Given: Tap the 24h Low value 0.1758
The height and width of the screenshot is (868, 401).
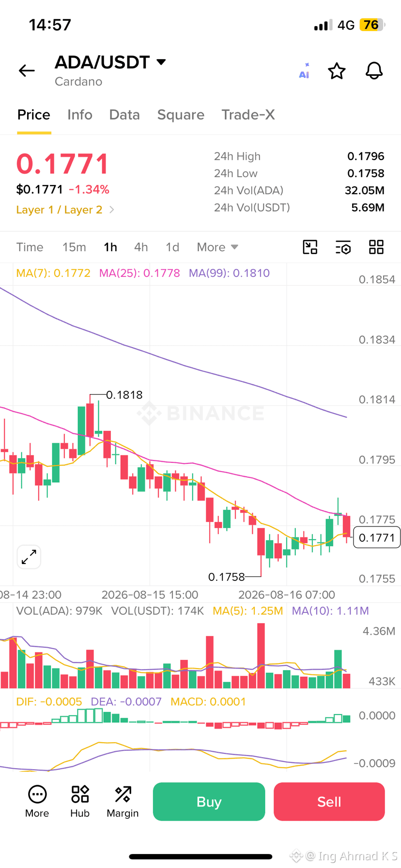Looking at the screenshot, I should tap(366, 173).
